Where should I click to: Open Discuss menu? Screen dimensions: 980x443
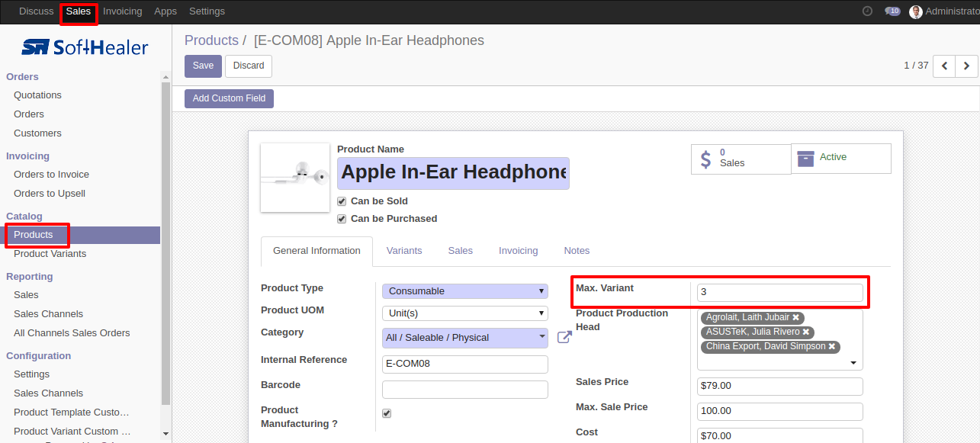(x=37, y=11)
